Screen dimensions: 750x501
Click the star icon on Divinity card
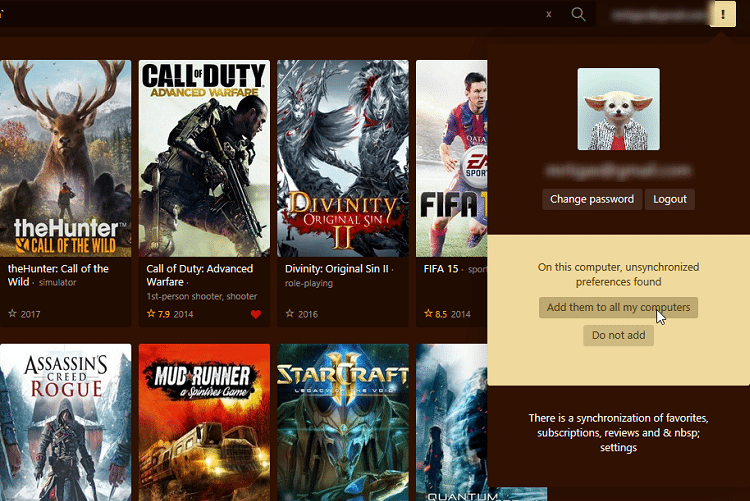[289, 313]
